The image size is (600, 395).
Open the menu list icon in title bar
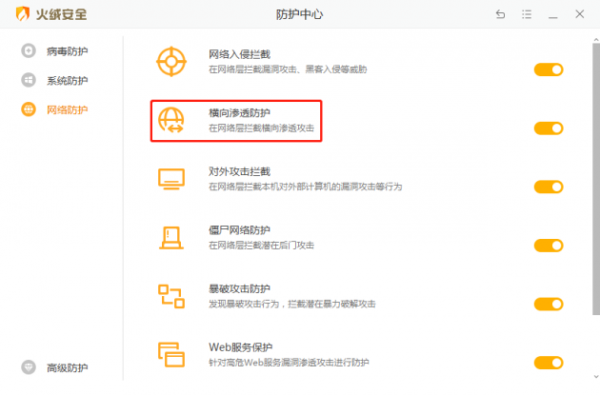pos(527,15)
